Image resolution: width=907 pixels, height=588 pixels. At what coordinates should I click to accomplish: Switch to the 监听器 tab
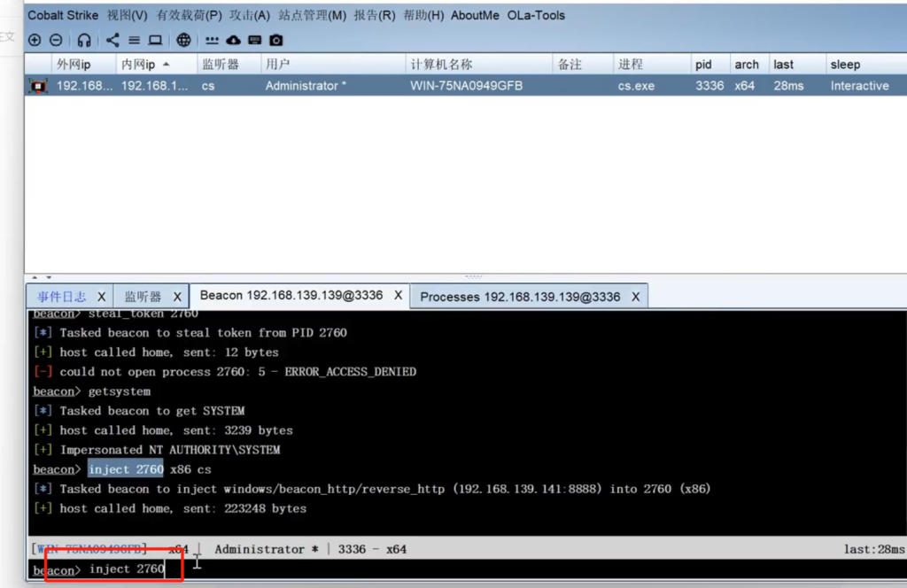(x=143, y=297)
